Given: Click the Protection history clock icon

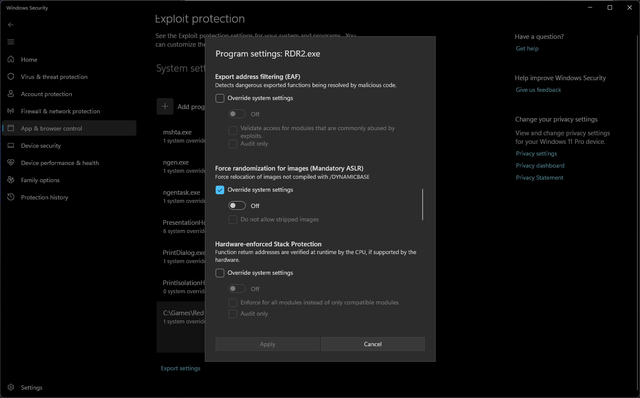Looking at the screenshot, I should pyautogui.click(x=11, y=197).
